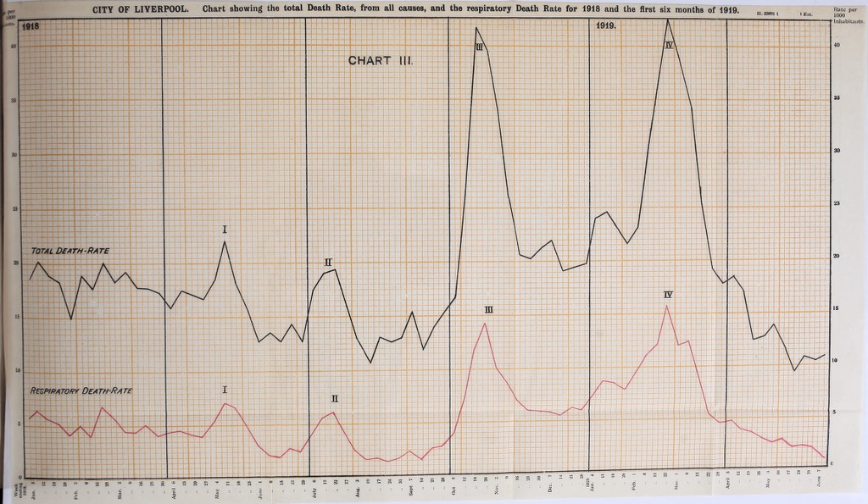Click the 'TOTAL DEATH-RATE' line label
Screen dimensions: 868x504
coord(70,251)
